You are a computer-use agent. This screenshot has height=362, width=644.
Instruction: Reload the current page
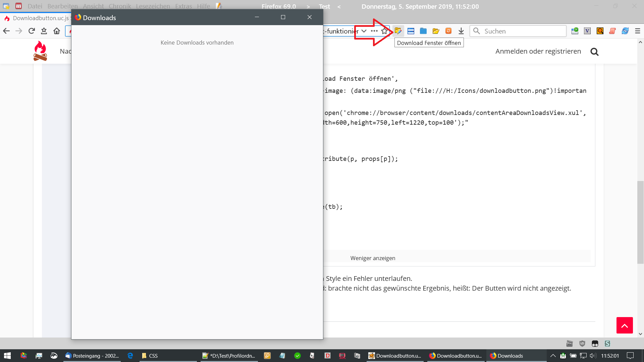(32, 31)
